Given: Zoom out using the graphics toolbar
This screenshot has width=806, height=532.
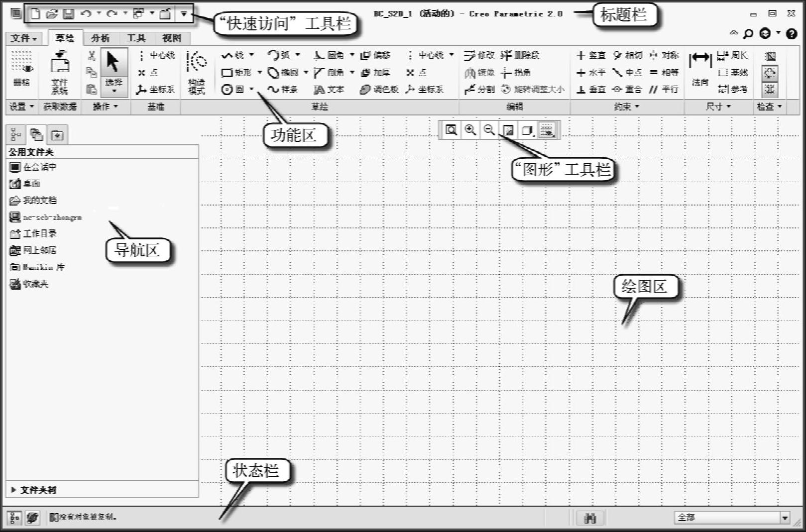Looking at the screenshot, I should (489, 130).
